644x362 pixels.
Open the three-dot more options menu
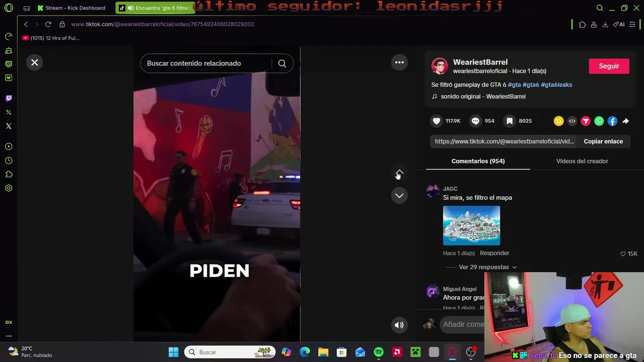pyautogui.click(x=399, y=62)
